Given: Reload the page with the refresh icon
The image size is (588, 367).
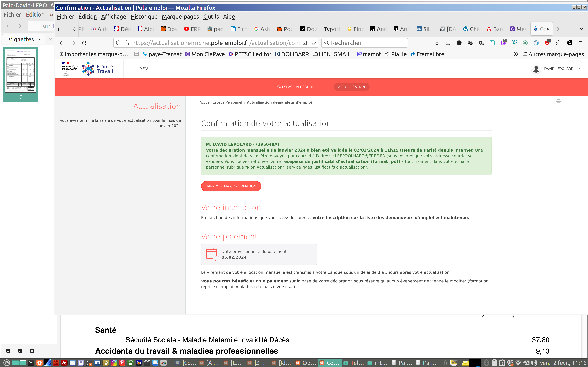Looking at the screenshot, I should tap(84, 43).
